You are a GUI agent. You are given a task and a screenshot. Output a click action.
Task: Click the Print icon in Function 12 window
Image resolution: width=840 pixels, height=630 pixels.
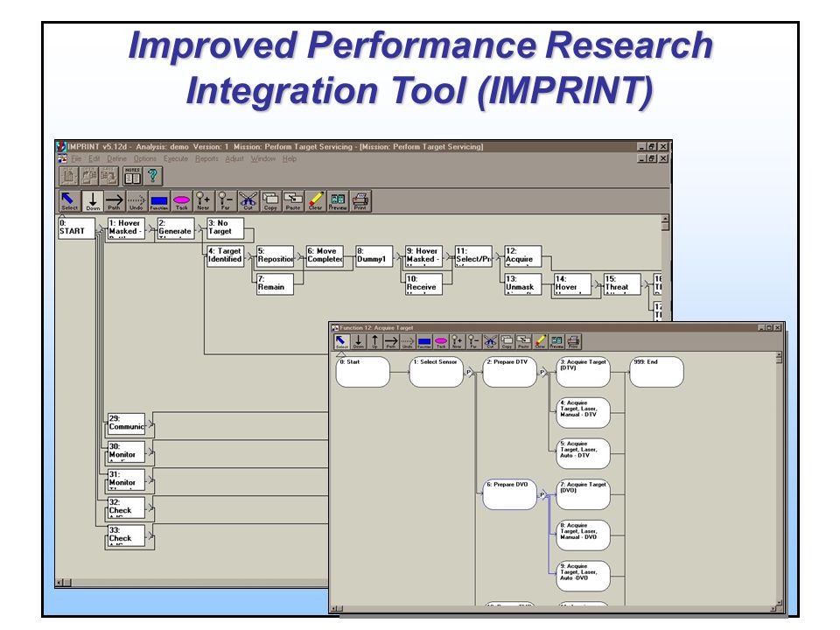[x=573, y=341]
